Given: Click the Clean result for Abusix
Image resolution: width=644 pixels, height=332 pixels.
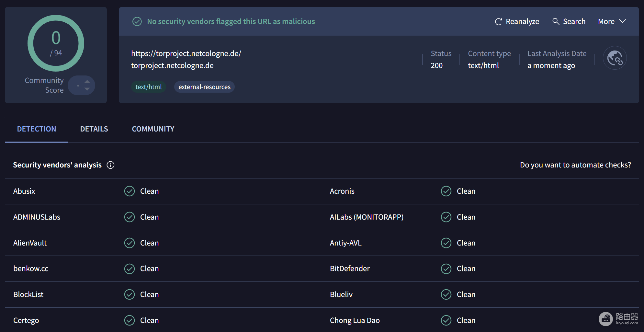Looking at the screenshot, I should point(149,191).
